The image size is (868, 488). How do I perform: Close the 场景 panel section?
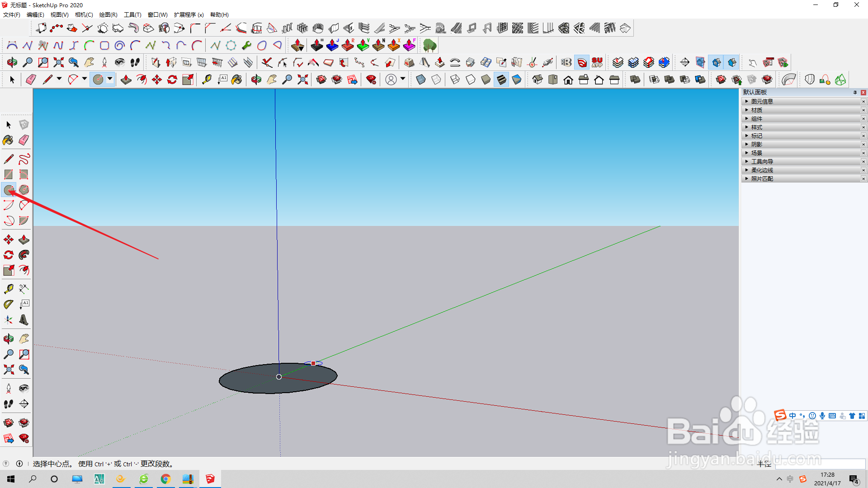(863, 153)
